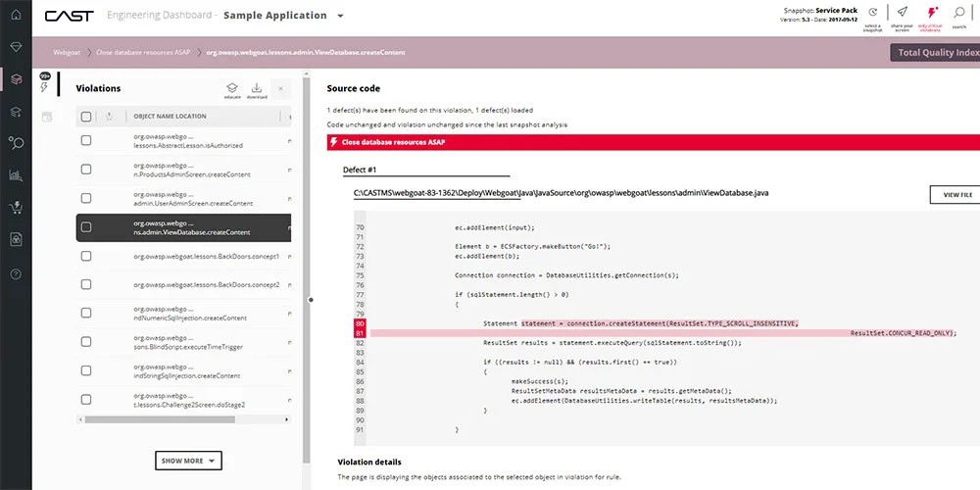The image size is (980, 490).
Task: Check the AbstractLesson.isAuthorized row checkbox
Action: click(86, 141)
